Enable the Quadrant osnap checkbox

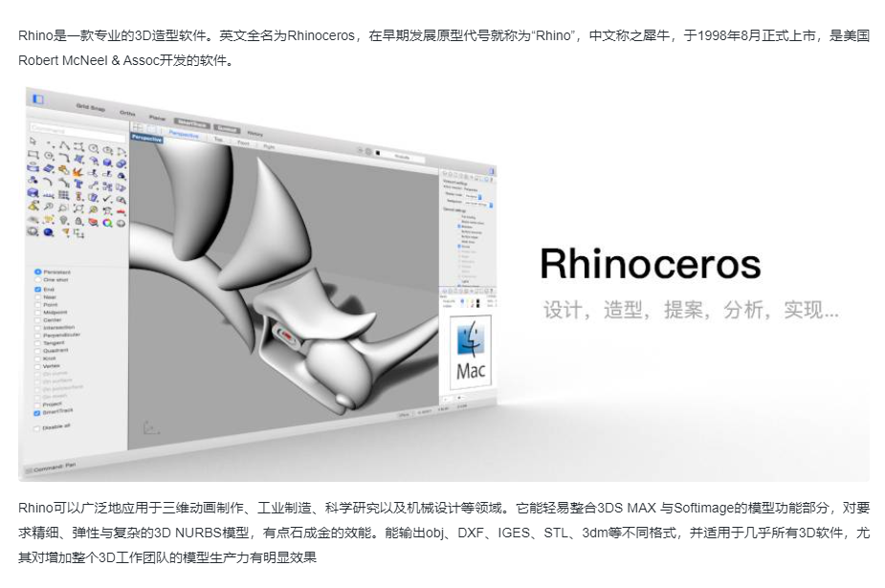[38, 351]
